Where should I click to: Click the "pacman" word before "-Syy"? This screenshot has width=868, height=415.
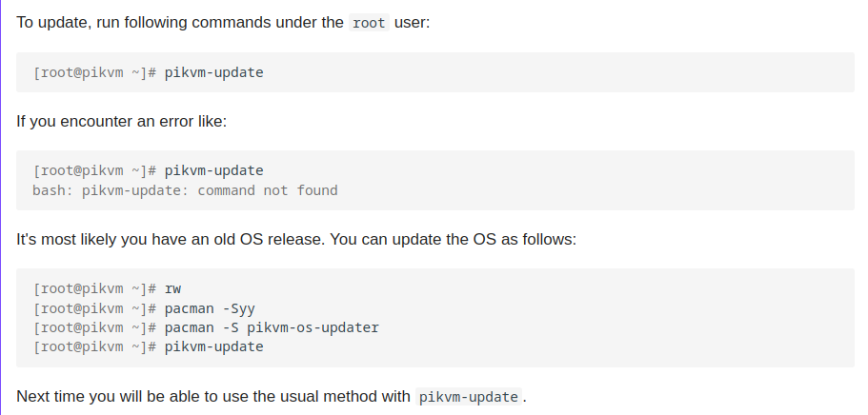click(189, 308)
